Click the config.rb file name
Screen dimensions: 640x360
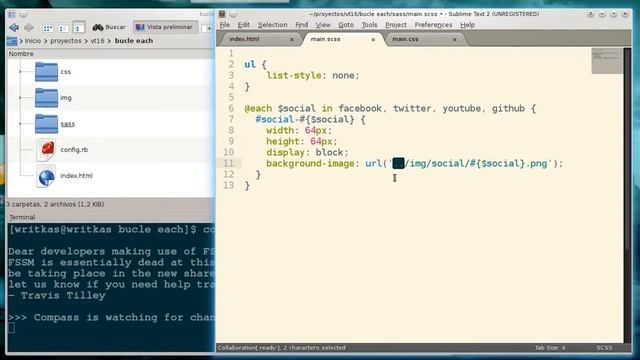(x=74, y=150)
